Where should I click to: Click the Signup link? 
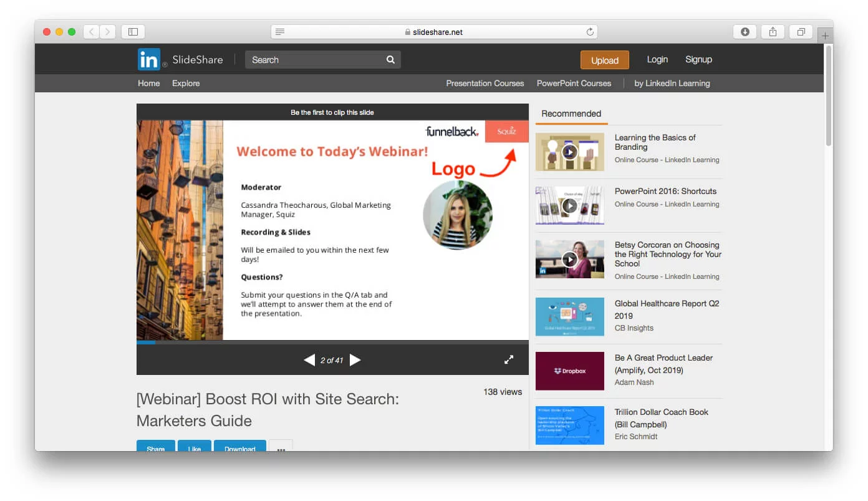click(698, 59)
